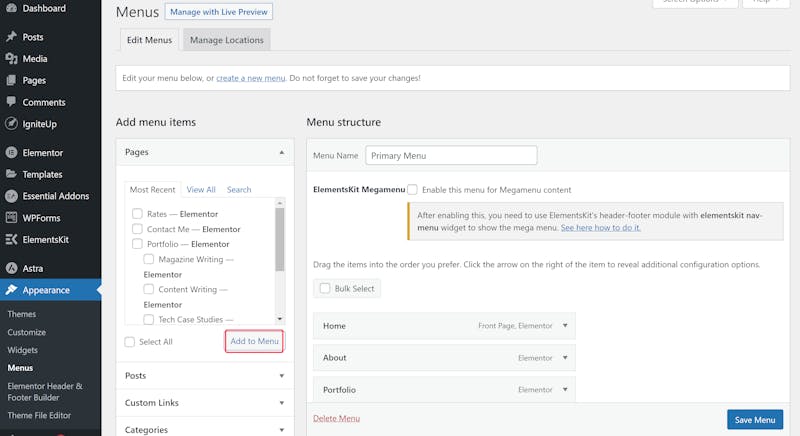800x436 pixels.
Task: Check the Magazine Writing page checkbox
Action: (x=148, y=259)
